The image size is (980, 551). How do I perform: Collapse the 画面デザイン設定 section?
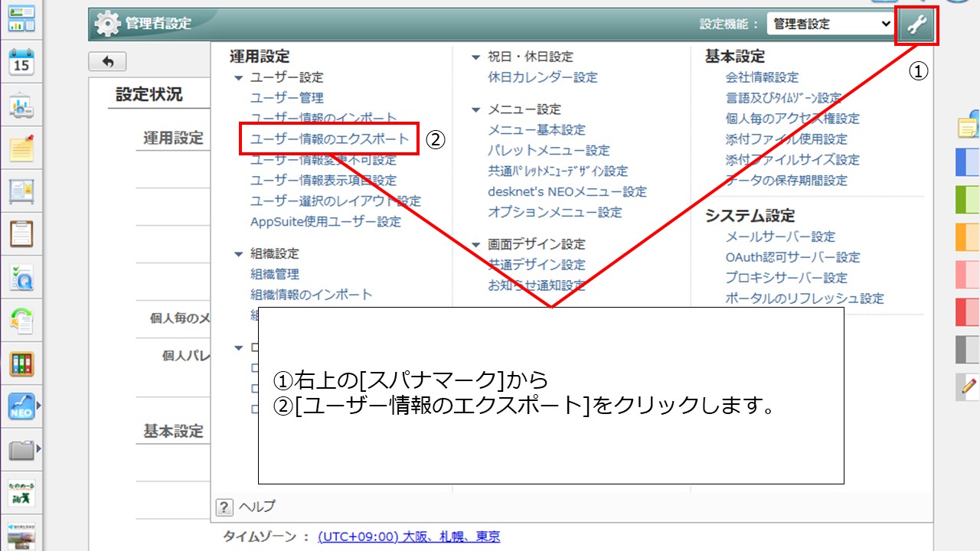[x=476, y=245]
